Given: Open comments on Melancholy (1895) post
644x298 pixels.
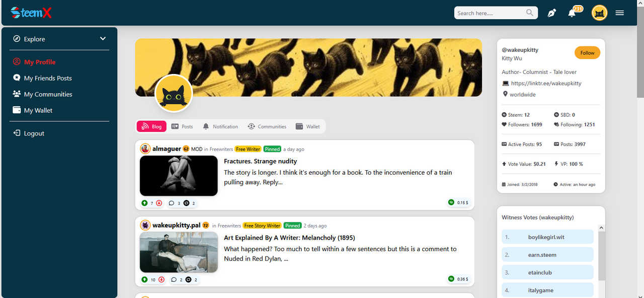Looking at the screenshot, I should pos(174,279).
